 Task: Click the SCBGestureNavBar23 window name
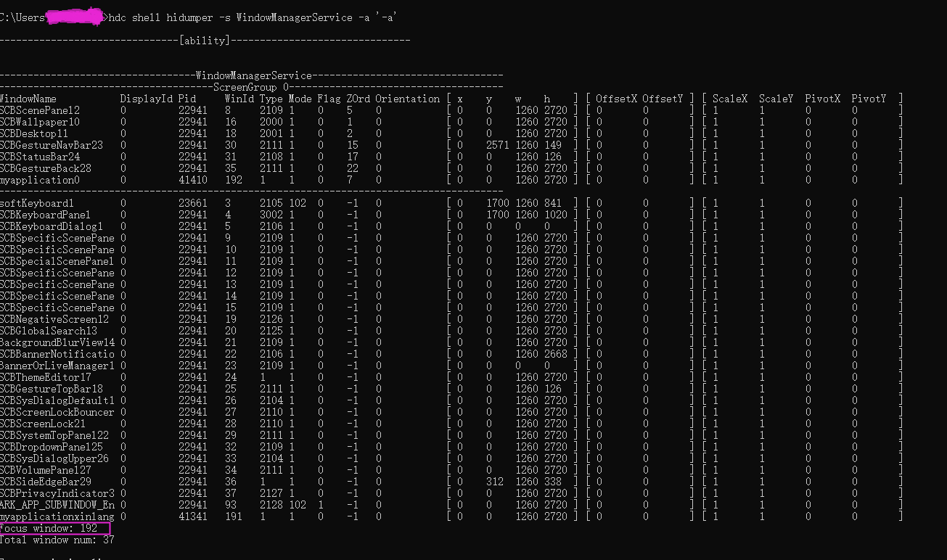click(x=52, y=145)
